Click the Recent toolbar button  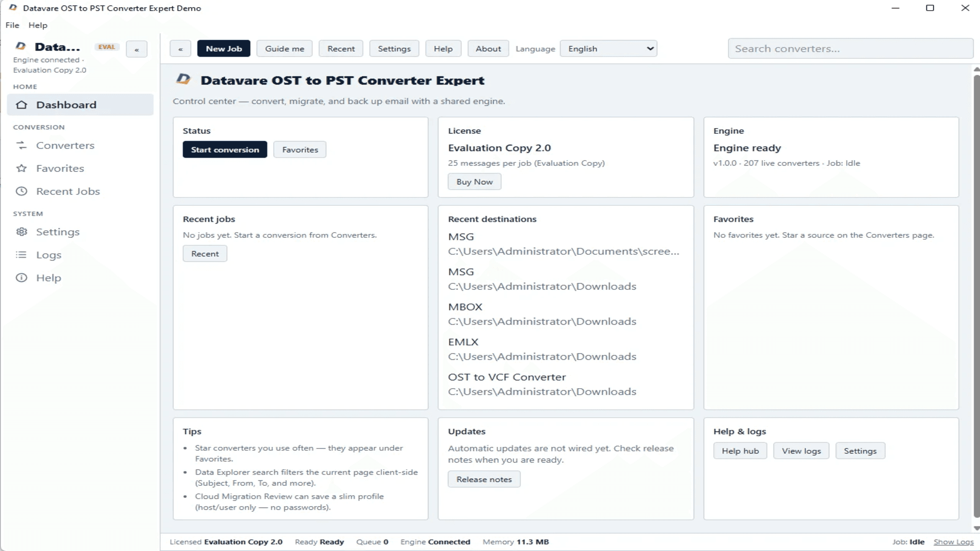click(x=341, y=48)
